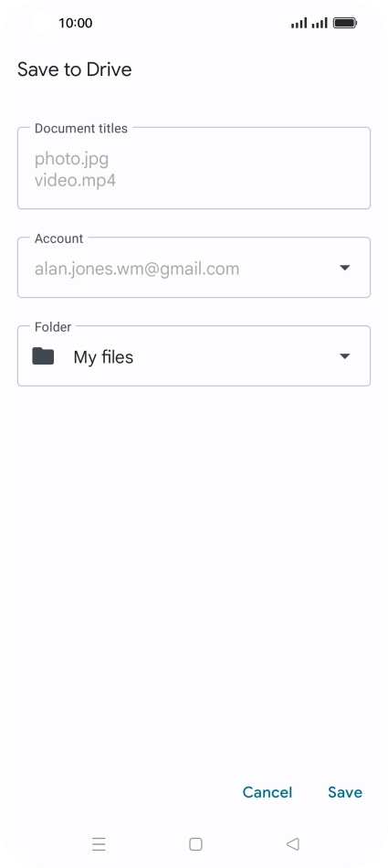
Task: Expand the Account dropdown arrow
Action: click(x=345, y=268)
